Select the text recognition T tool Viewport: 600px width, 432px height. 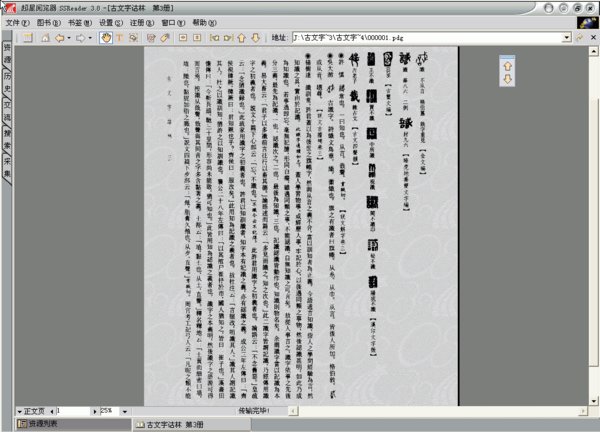pyautogui.click(x=119, y=38)
